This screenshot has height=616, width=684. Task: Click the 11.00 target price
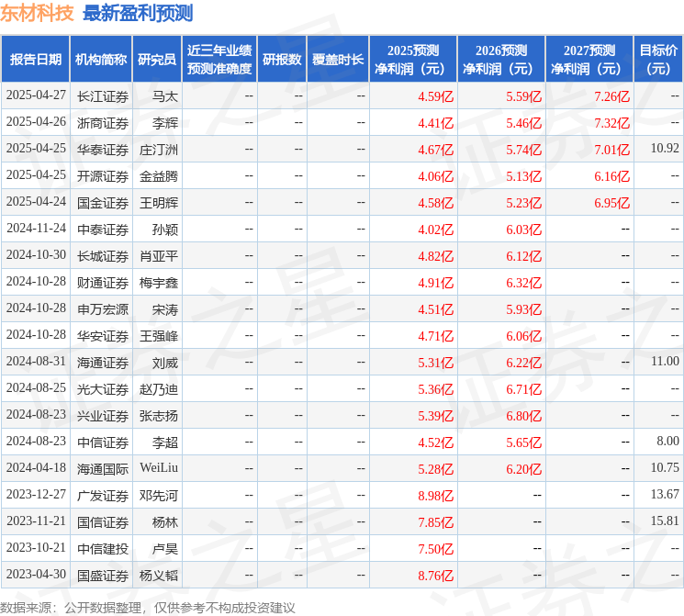point(665,361)
